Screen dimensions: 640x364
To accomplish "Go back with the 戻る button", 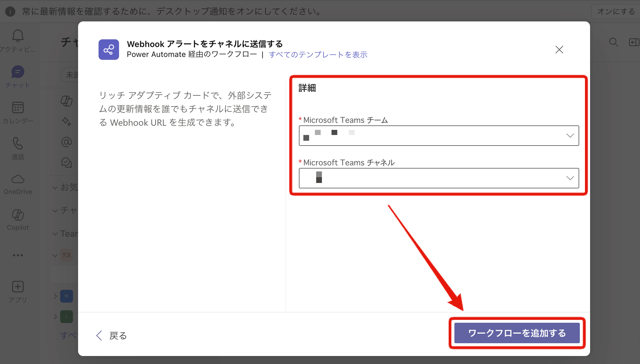I will [x=112, y=336].
